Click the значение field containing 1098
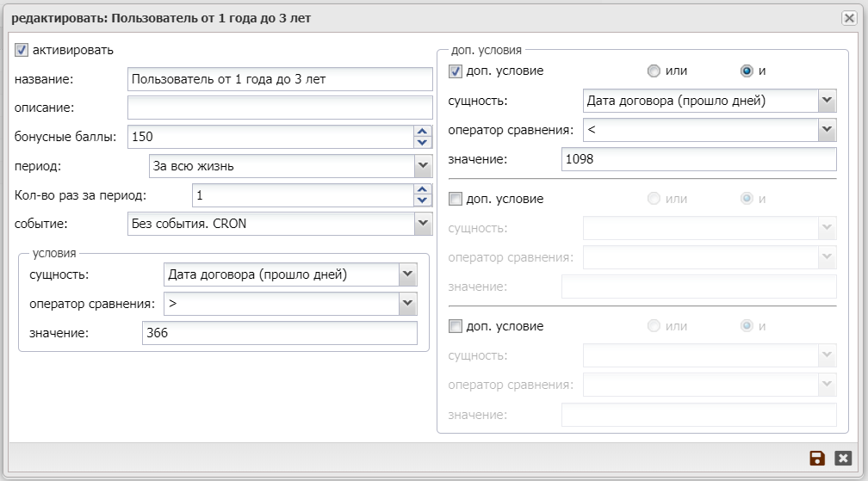868x481 pixels. [x=698, y=160]
